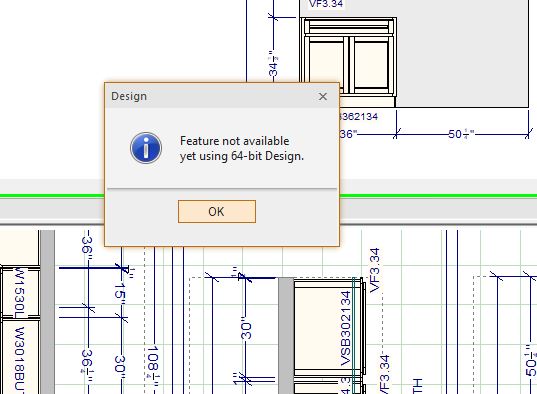Select the base cabinet doors in elevation view
The image size is (537, 394).
tap(349, 65)
